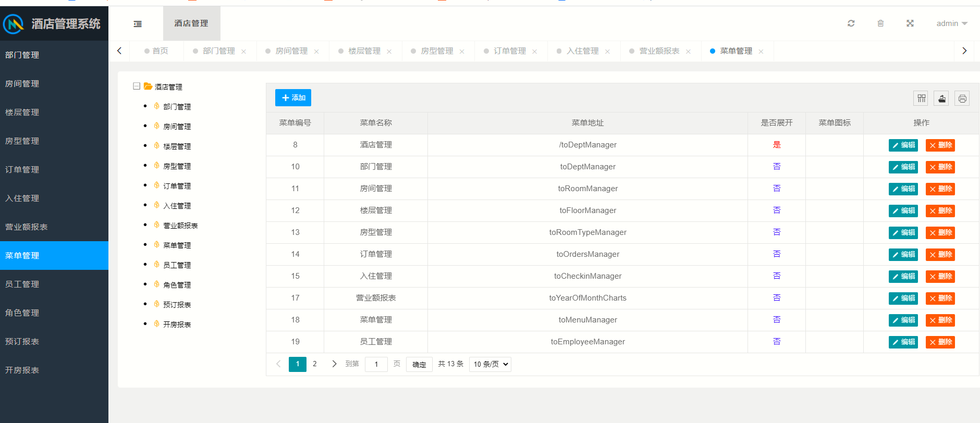The width and height of the screenshot is (980, 423).
Task: Collapse the sidebar with the hamburger icon
Action: pos(138,24)
